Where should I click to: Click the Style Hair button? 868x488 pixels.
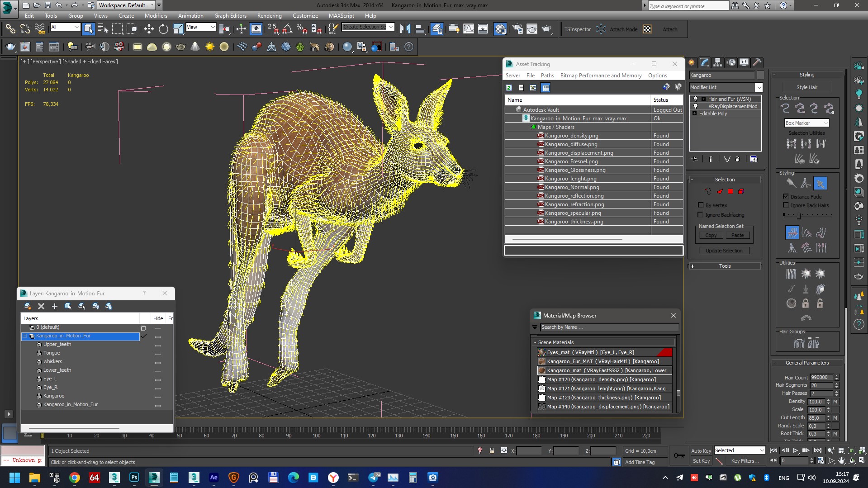click(806, 87)
